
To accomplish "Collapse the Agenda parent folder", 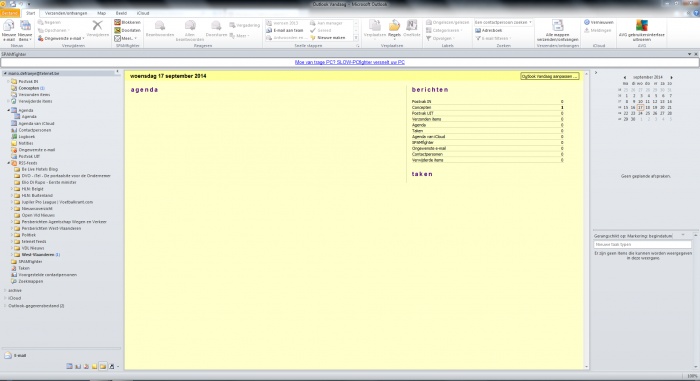I will tap(8, 110).
